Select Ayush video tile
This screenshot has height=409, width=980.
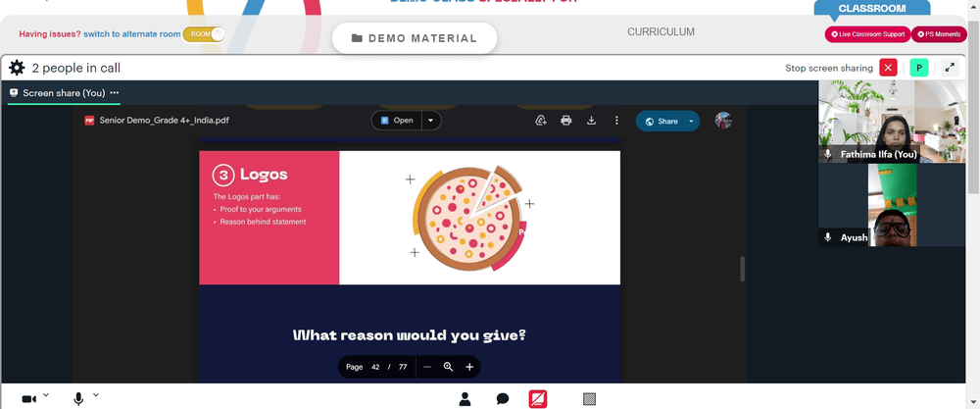click(892, 205)
